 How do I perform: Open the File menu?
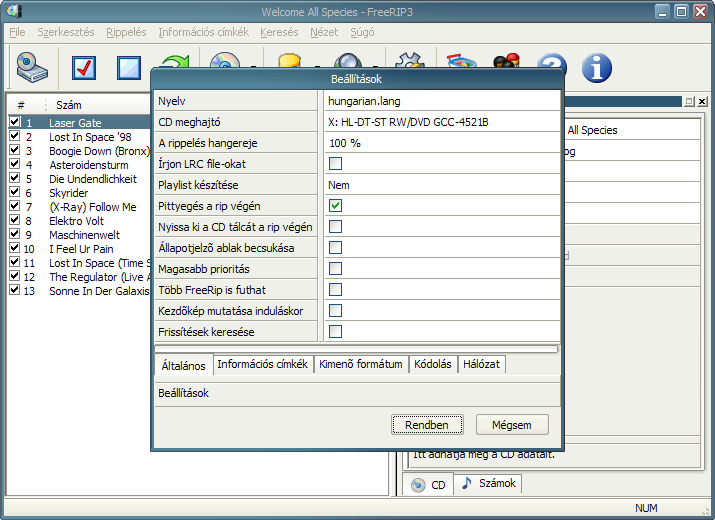click(x=17, y=32)
